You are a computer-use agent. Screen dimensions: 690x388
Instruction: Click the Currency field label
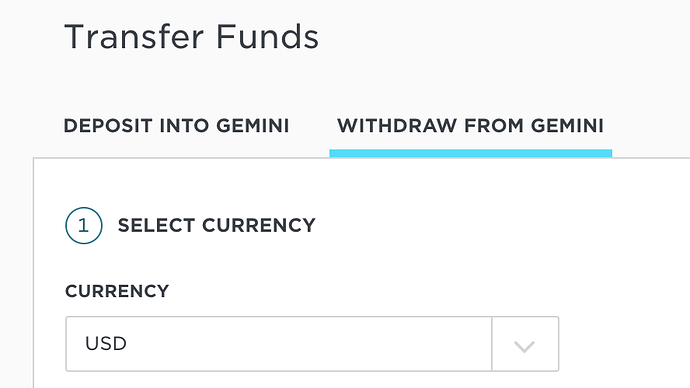point(117,291)
